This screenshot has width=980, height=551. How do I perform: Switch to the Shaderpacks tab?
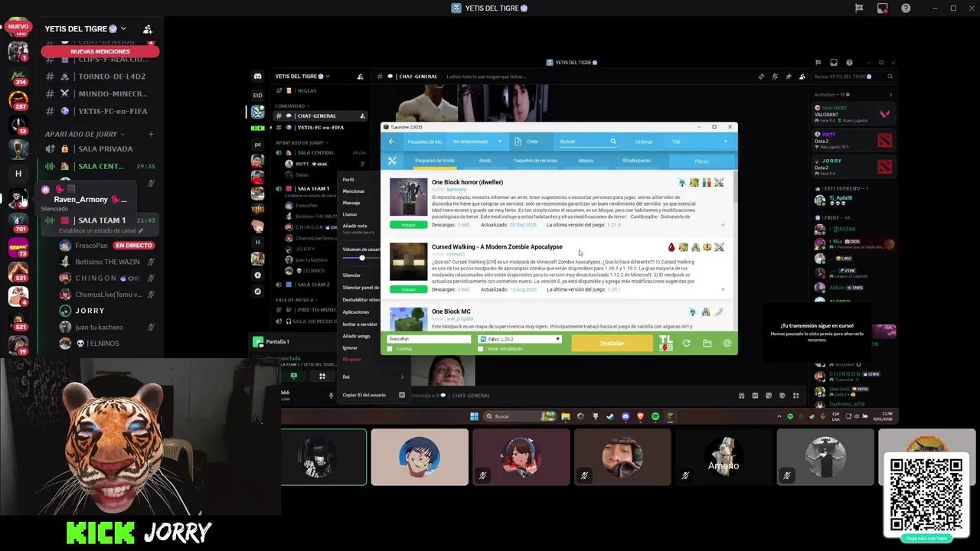click(636, 161)
